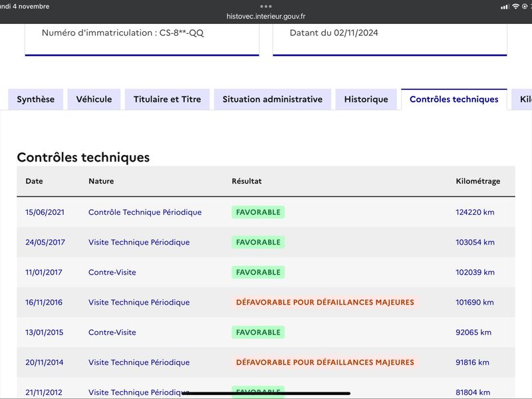Select the Situation administrative tab
This screenshot has height=399, width=532.
(x=273, y=99)
